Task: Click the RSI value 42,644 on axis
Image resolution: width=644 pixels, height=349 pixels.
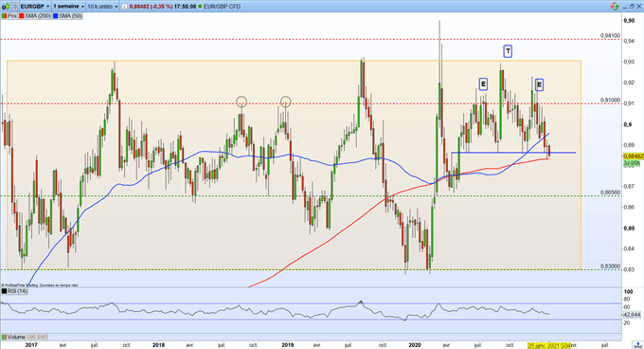Action: (632, 315)
